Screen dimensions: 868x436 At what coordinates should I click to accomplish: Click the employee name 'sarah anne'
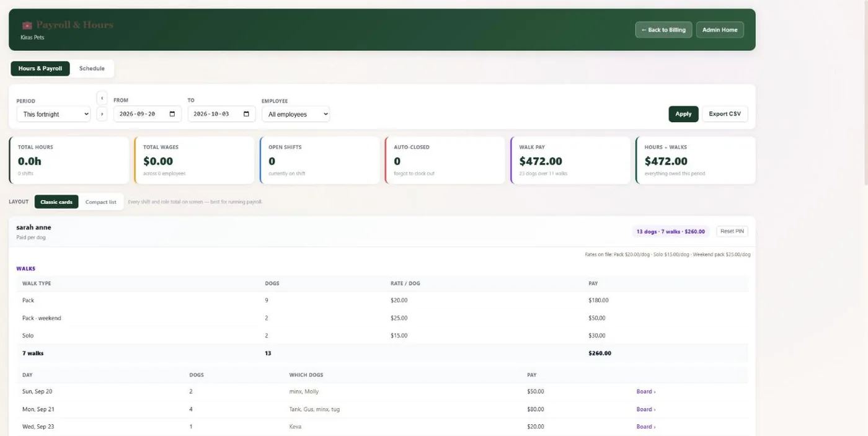pyautogui.click(x=33, y=228)
